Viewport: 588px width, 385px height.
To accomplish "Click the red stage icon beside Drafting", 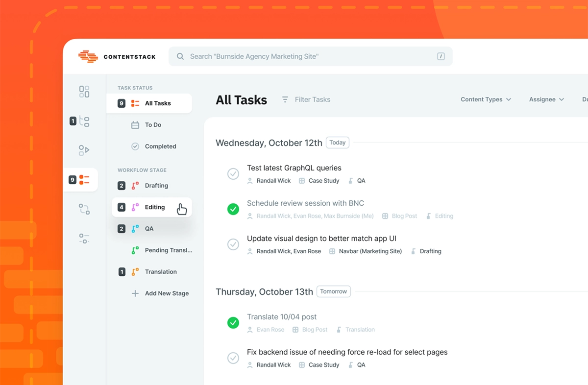I will click(x=135, y=186).
